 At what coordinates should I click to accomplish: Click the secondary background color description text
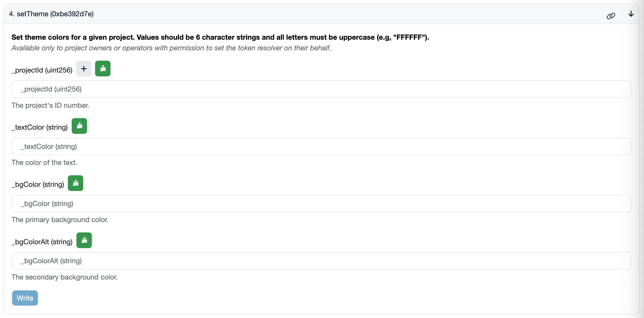coord(64,277)
